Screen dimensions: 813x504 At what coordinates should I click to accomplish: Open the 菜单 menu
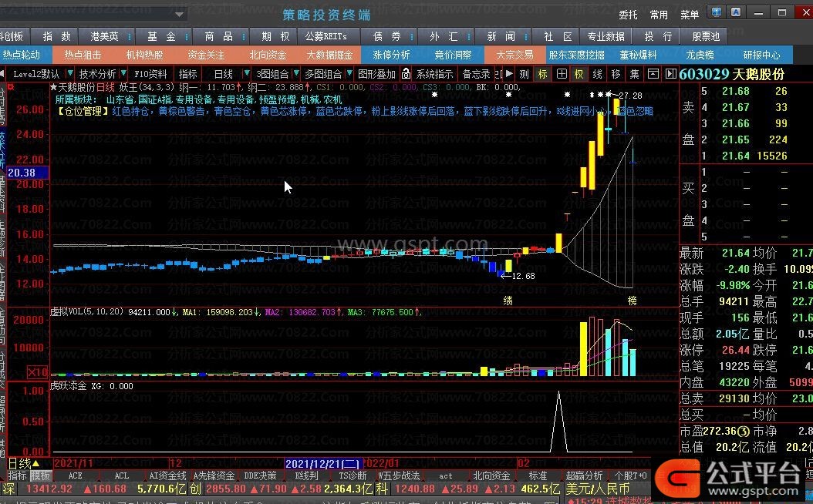690,15
